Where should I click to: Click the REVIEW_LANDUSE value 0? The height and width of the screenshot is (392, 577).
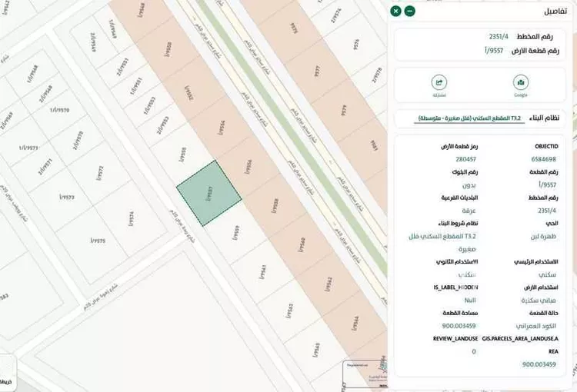(x=474, y=351)
